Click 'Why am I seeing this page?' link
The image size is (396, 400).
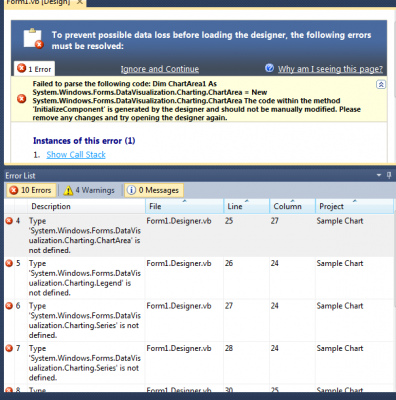pyautogui.click(x=330, y=69)
